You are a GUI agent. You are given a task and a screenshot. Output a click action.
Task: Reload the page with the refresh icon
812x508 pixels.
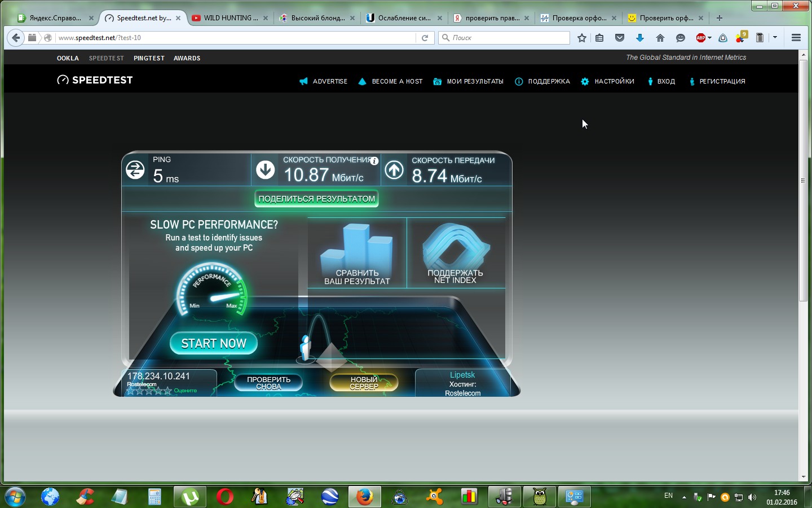click(425, 38)
